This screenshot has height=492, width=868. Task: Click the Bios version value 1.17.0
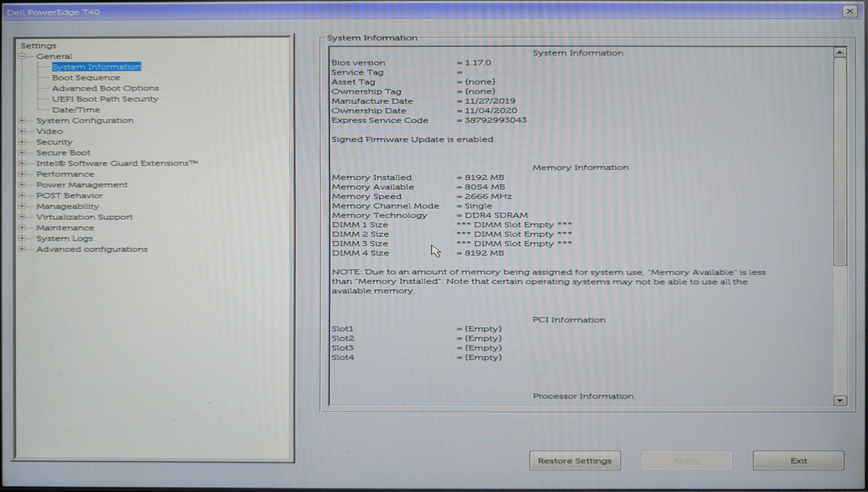pos(478,63)
